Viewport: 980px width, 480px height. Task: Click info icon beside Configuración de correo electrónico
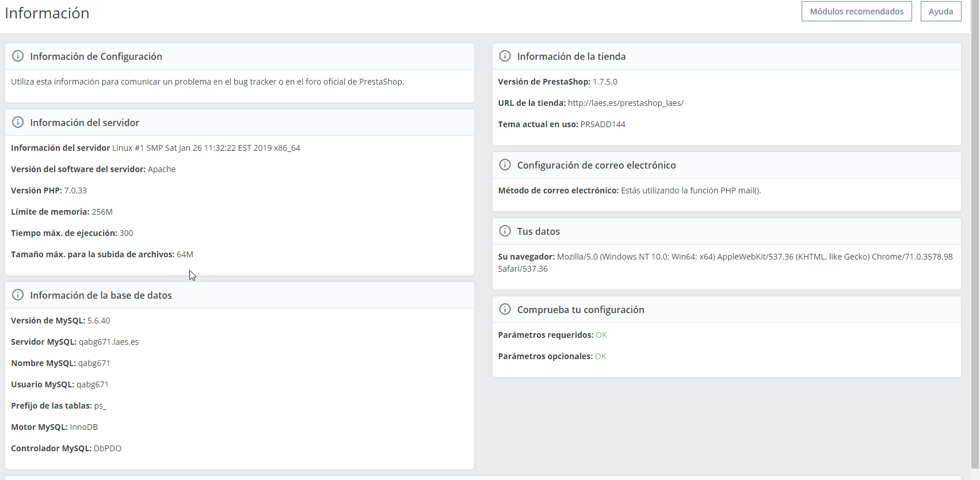click(x=505, y=165)
